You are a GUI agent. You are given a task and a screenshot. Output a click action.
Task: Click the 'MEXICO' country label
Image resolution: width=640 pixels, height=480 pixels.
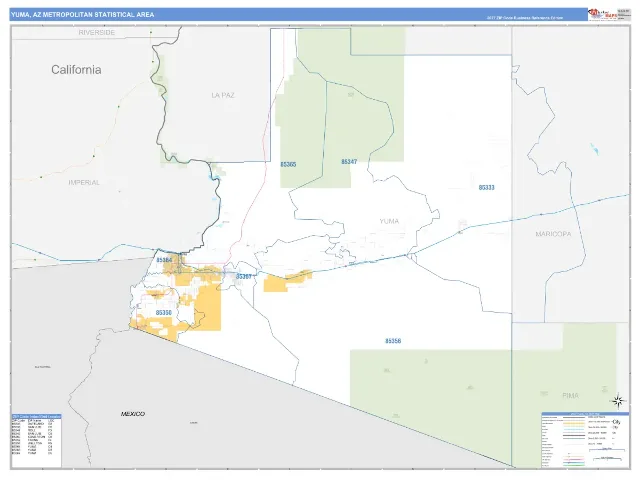[x=133, y=414]
